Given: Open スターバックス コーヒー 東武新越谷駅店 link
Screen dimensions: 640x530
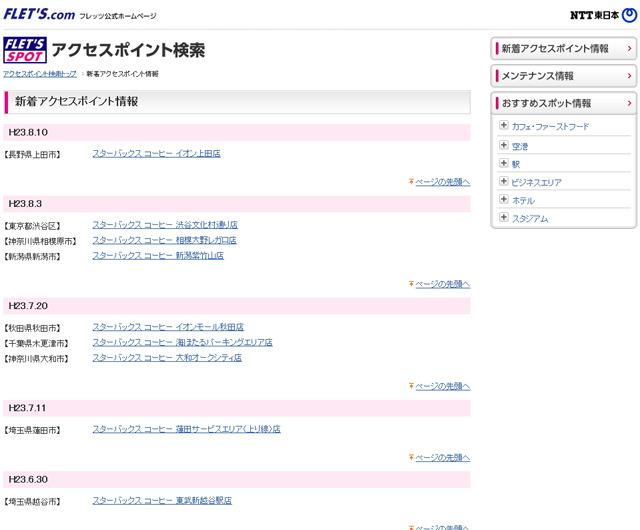Looking at the screenshot, I should coord(162,501).
